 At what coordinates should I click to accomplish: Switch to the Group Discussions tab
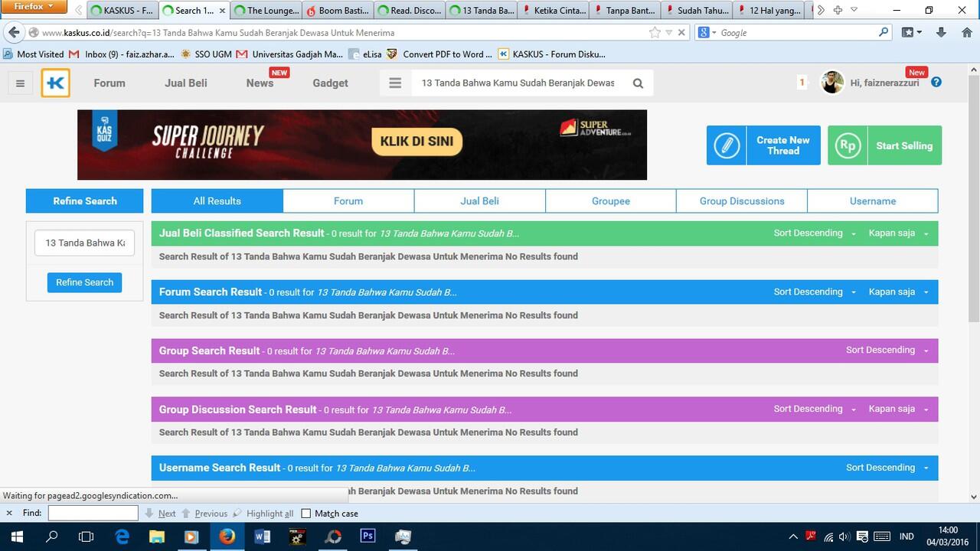coord(742,201)
